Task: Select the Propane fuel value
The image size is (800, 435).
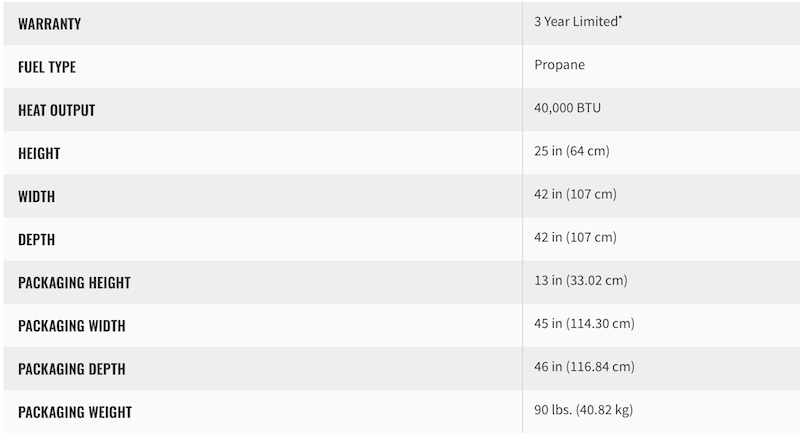Action: pyautogui.click(x=560, y=65)
